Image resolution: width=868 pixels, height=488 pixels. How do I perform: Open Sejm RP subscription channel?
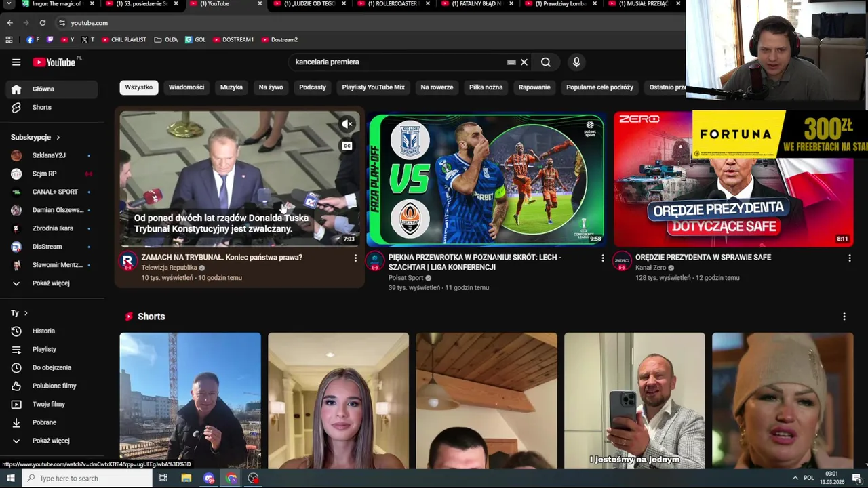pos(52,174)
